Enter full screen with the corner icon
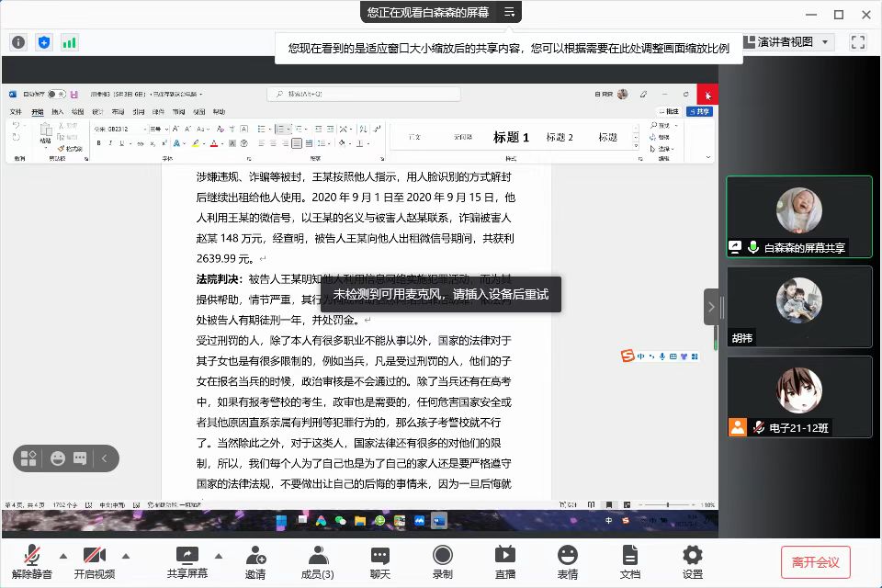The image size is (882, 588). click(x=858, y=42)
